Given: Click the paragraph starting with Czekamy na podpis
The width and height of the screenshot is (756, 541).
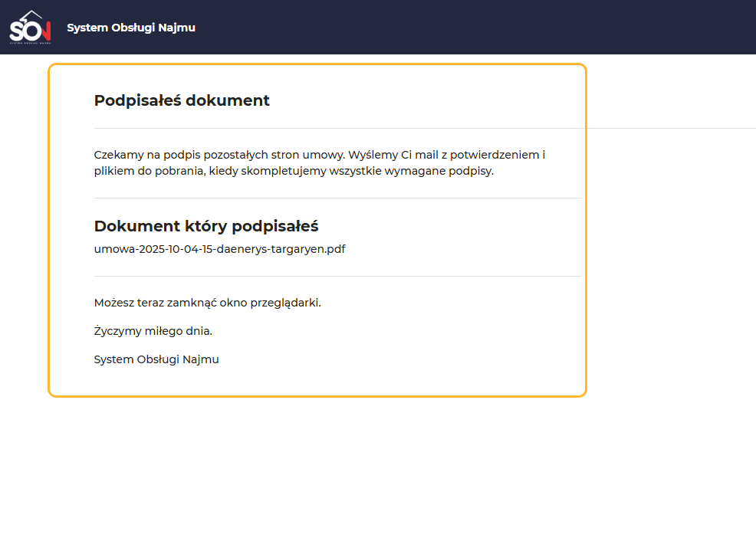Looking at the screenshot, I should tap(320, 162).
